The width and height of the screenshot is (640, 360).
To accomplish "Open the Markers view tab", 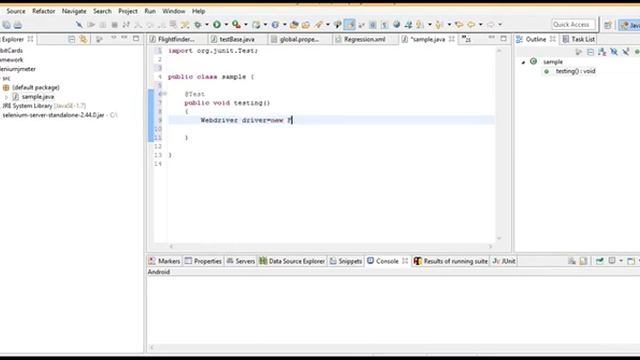I will click(x=164, y=261).
